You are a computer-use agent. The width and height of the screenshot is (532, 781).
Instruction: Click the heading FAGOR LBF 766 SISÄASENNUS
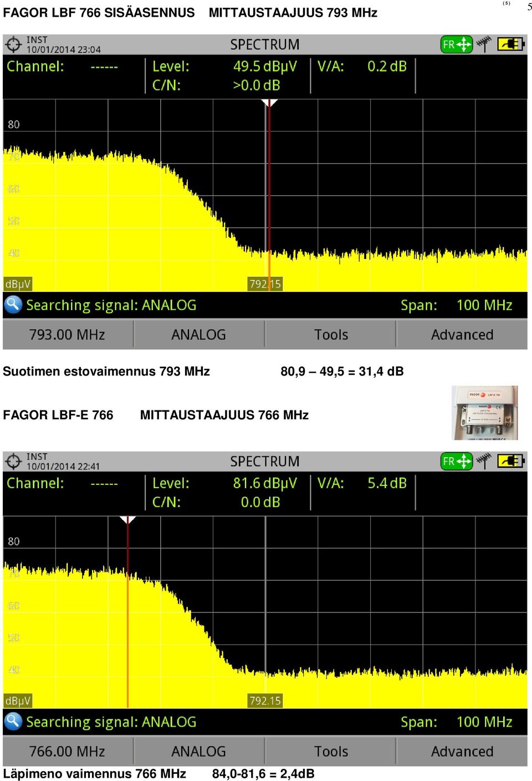99,12
